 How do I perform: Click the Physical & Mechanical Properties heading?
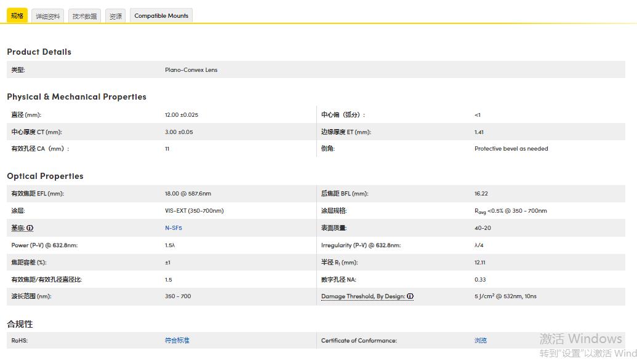77,97
